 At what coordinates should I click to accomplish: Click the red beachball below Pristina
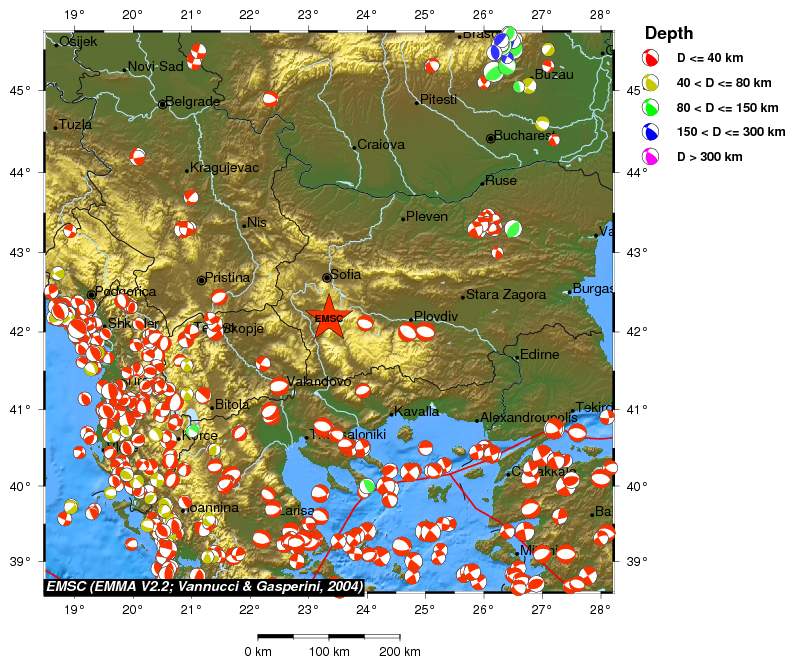click(x=219, y=298)
